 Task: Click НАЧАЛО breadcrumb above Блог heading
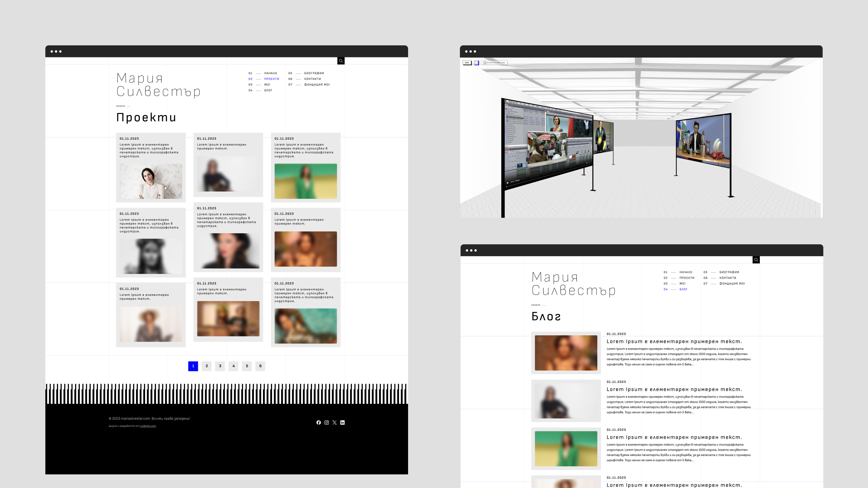pyautogui.click(x=535, y=305)
